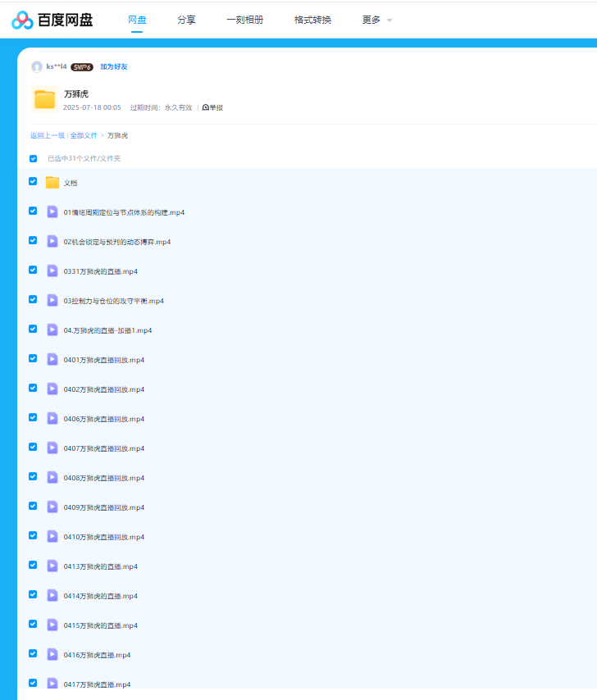The height and width of the screenshot is (700, 597).
Task: Go to 全部文件 breadcrumb link
Action: point(84,135)
